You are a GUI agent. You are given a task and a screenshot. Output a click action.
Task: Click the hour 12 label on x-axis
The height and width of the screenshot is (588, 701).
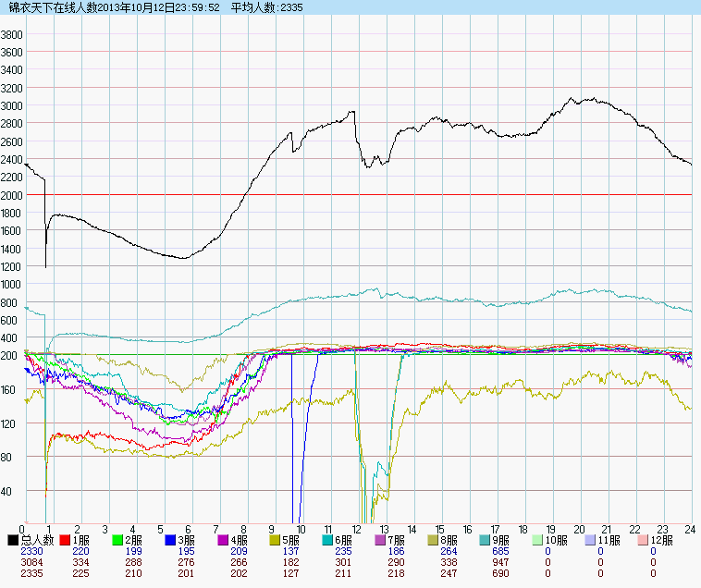click(356, 528)
